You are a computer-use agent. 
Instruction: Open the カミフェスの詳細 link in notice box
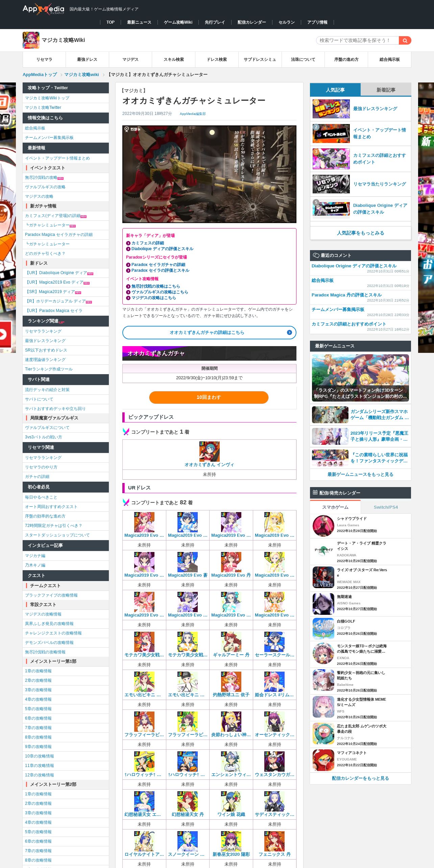[148, 243]
